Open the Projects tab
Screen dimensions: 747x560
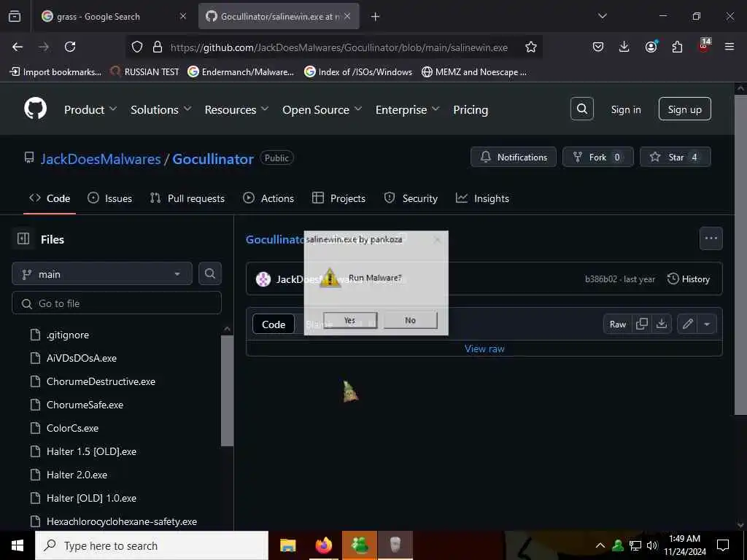[338, 198]
